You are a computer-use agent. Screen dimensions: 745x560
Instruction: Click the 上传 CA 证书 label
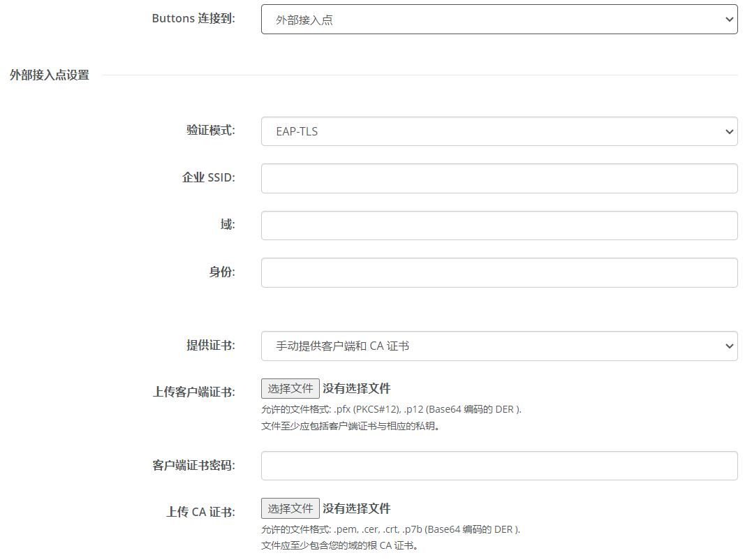click(x=200, y=512)
